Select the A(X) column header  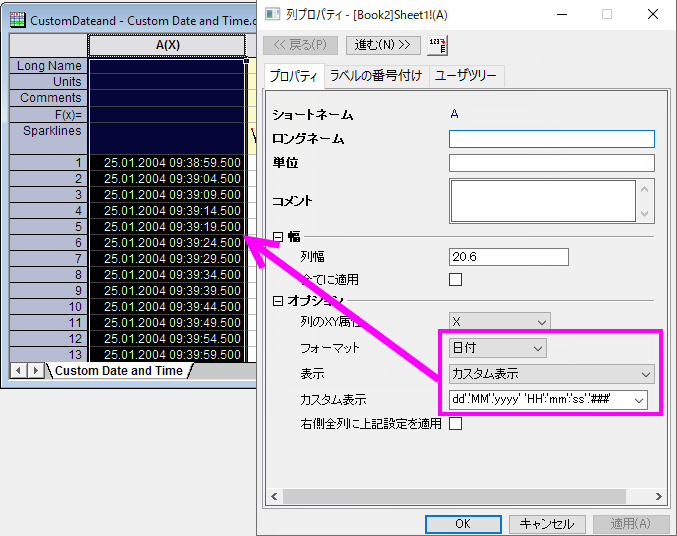[x=167, y=45]
